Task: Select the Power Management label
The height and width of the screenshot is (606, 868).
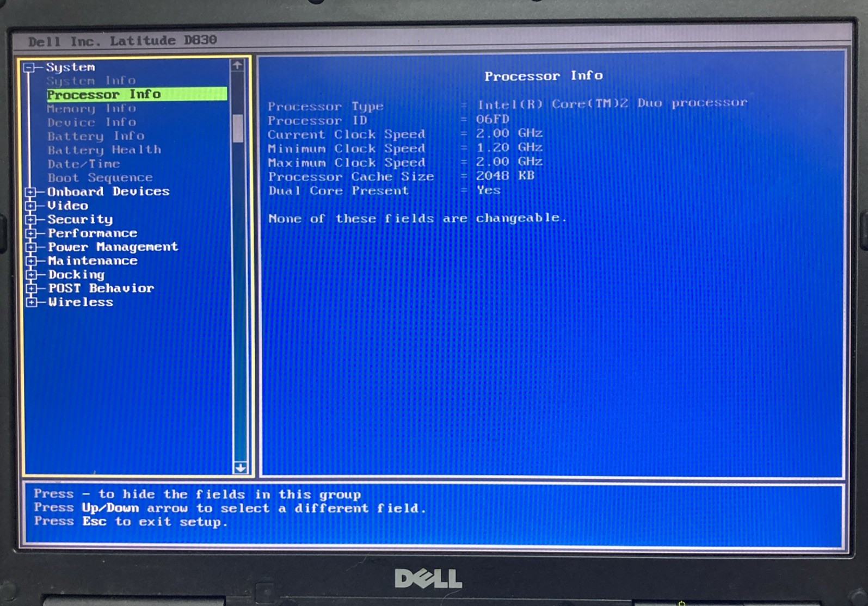Action: point(113,247)
